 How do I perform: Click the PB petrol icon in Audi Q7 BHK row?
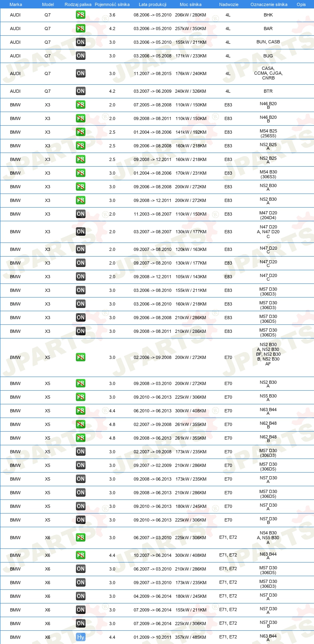(81, 15)
